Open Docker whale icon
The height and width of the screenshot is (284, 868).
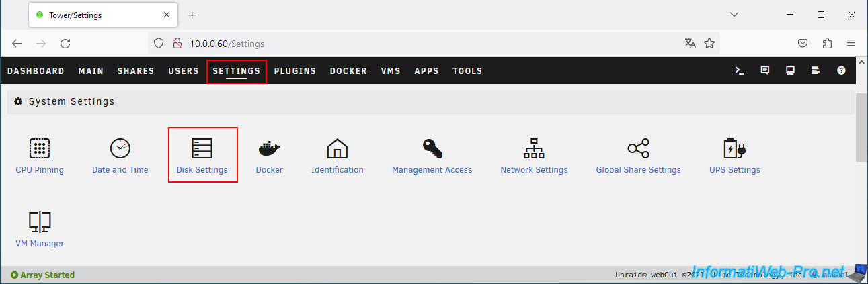pyautogui.click(x=269, y=148)
